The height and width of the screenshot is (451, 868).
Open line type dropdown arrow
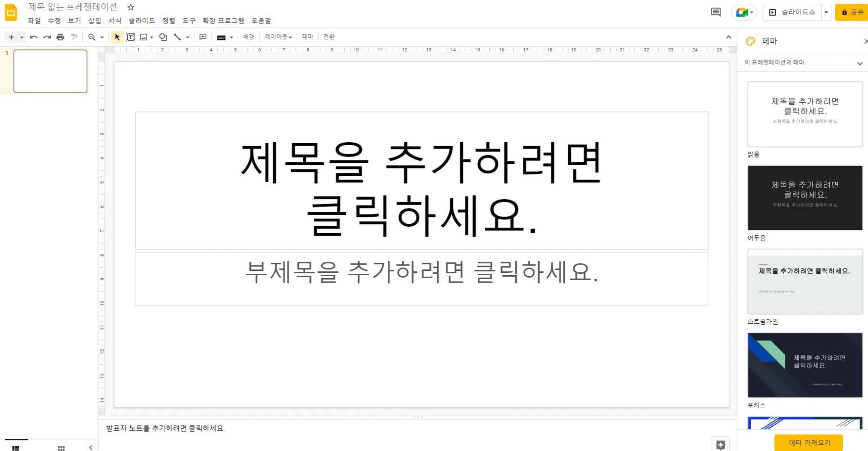(187, 37)
